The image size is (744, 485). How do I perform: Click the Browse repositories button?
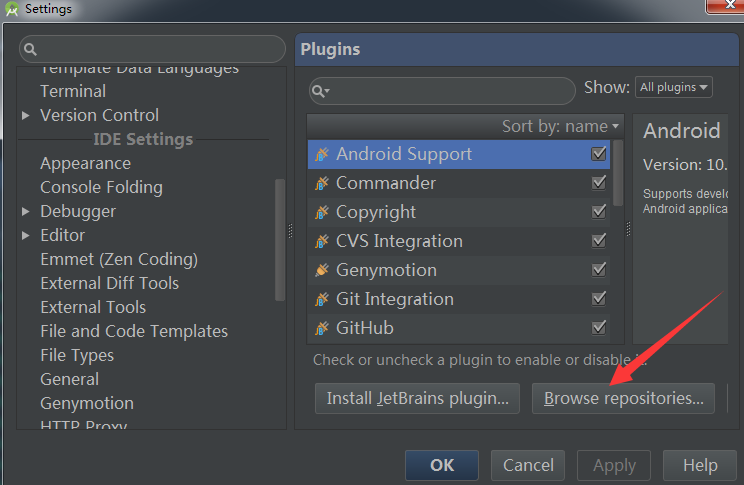click(623, 398)
